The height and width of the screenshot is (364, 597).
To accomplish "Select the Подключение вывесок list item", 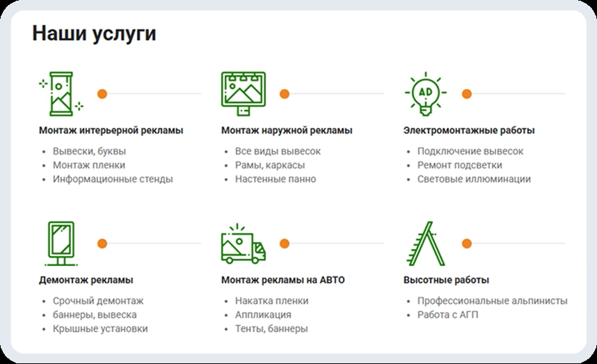I will (x=470, y=151).
